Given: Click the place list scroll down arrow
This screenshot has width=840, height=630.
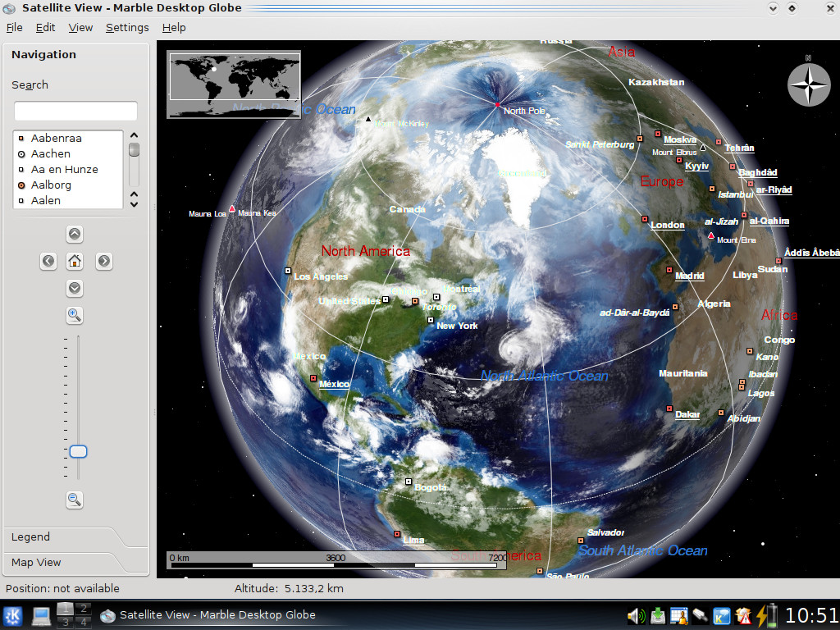Looking at the screenshot, I should (134, 204).
